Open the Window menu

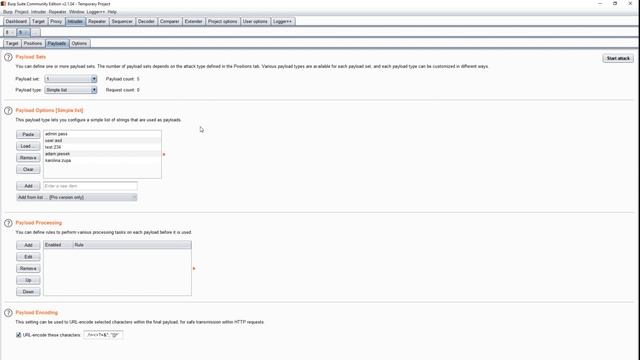pyautogui.click(x=77, y=12)
